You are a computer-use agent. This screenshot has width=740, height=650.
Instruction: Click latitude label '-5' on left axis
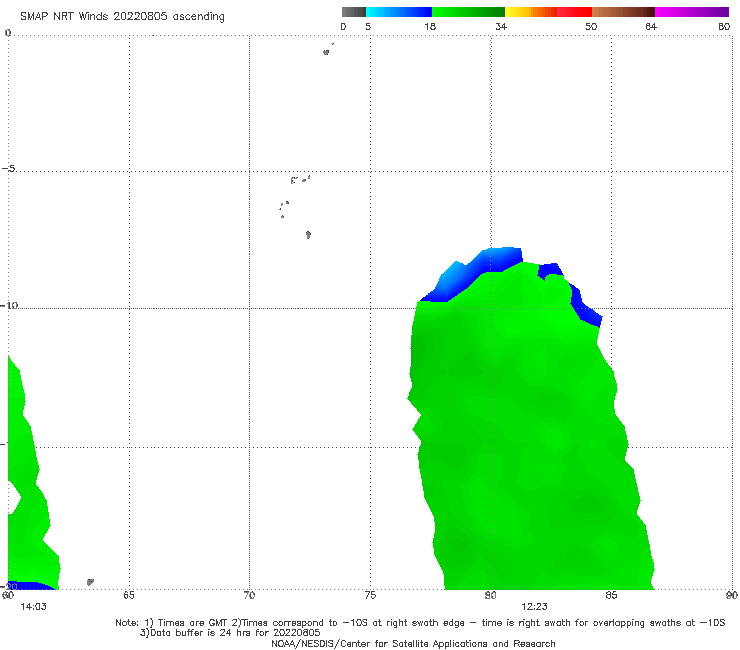[9, 169]
